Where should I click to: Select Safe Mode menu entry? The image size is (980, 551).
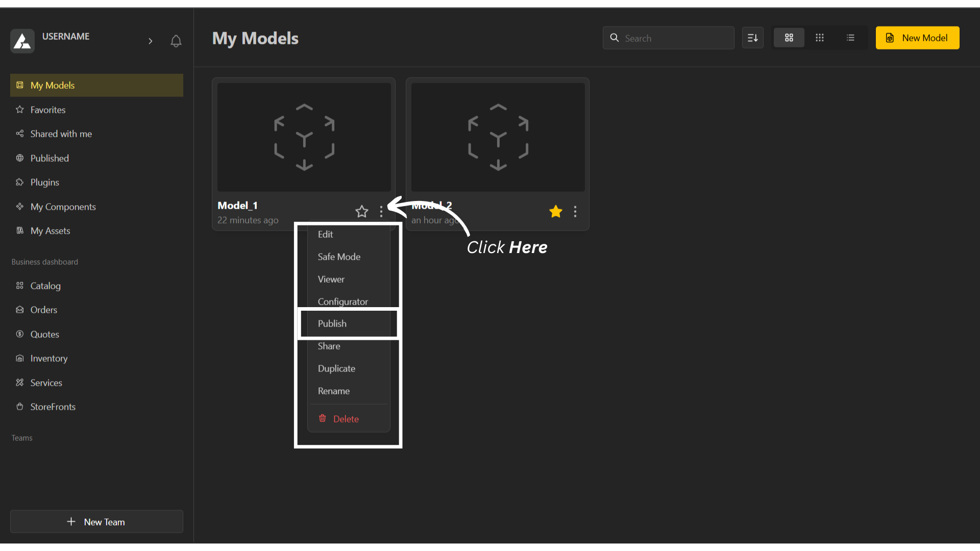coord(339,257)
